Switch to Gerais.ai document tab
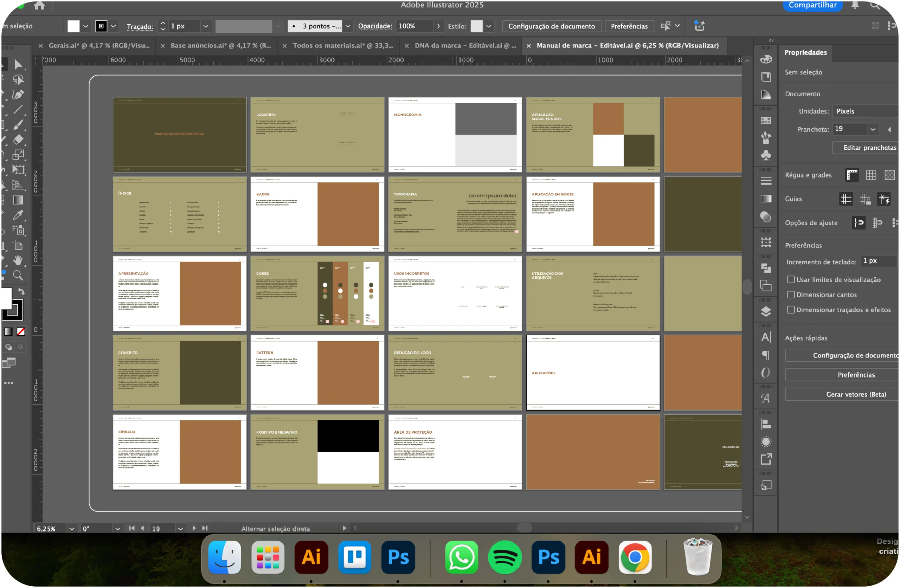Screen dimensions: 900x588 [x=99, y=45]
